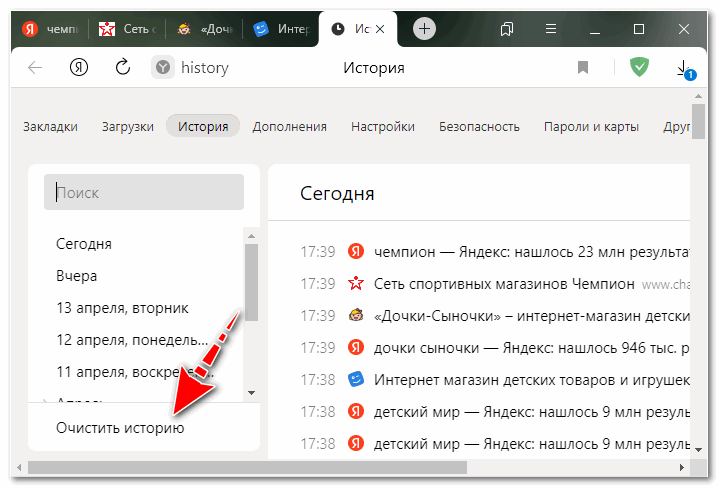This screenshot has height=488, width=719.
Task: Open the Пароли и карты tab
Action: pos(591,126)
